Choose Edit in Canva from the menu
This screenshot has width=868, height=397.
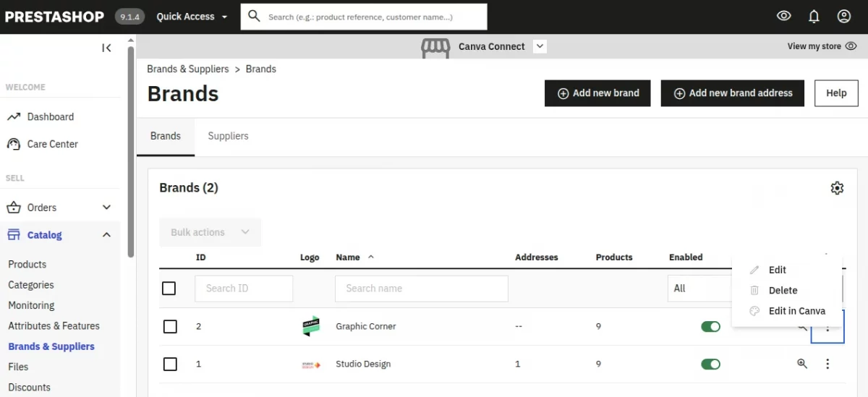point(787,311)
